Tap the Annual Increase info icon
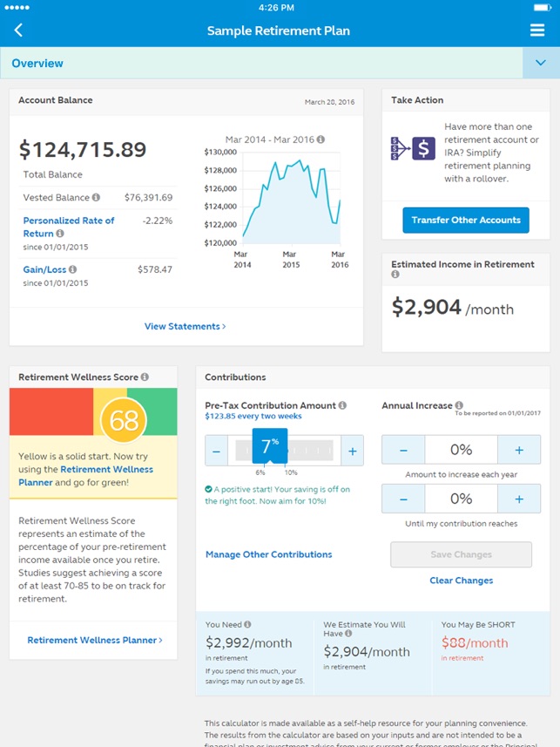The height and width of the screenshot is (747, 560). 458,405
